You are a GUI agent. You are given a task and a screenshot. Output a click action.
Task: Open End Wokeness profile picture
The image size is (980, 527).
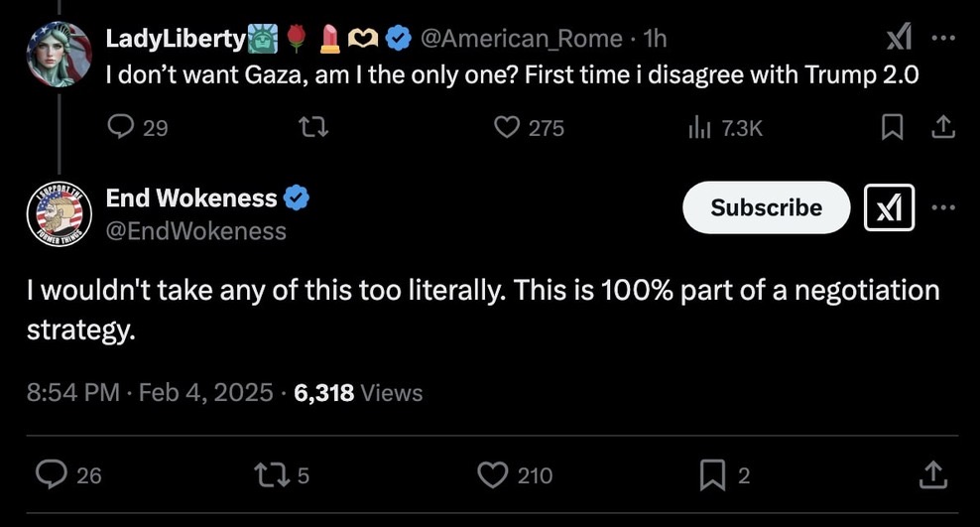[59, 213]
